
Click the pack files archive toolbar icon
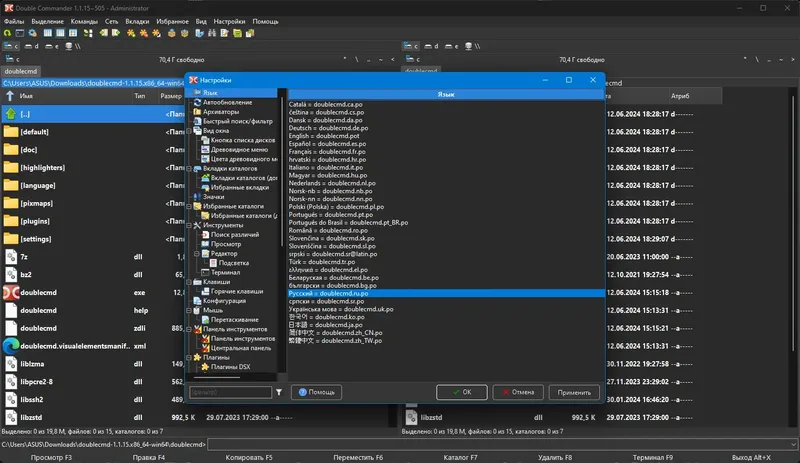171,33
